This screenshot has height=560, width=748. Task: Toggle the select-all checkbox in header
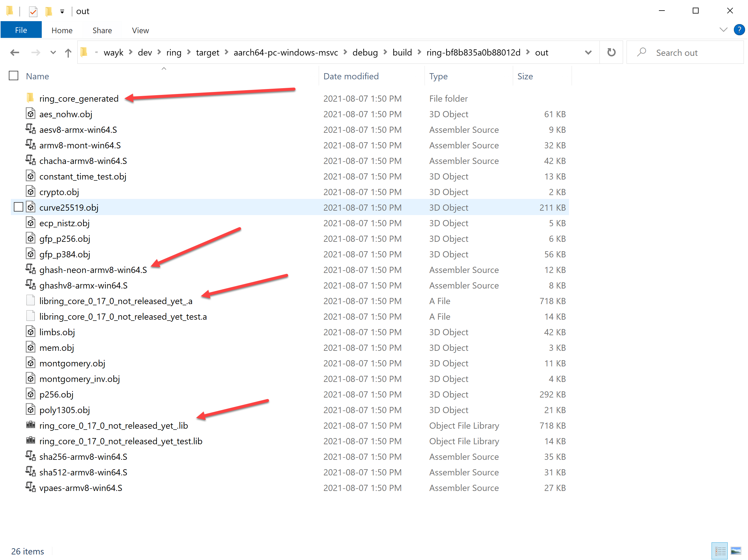(x=14, y=76)
